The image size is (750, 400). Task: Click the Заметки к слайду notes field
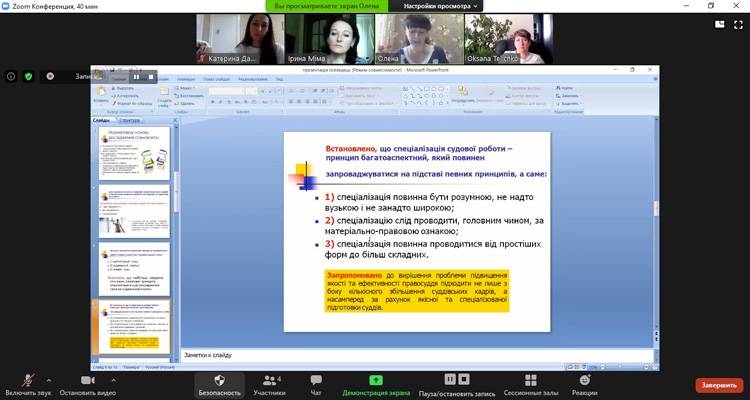click(x=400, y=353)
